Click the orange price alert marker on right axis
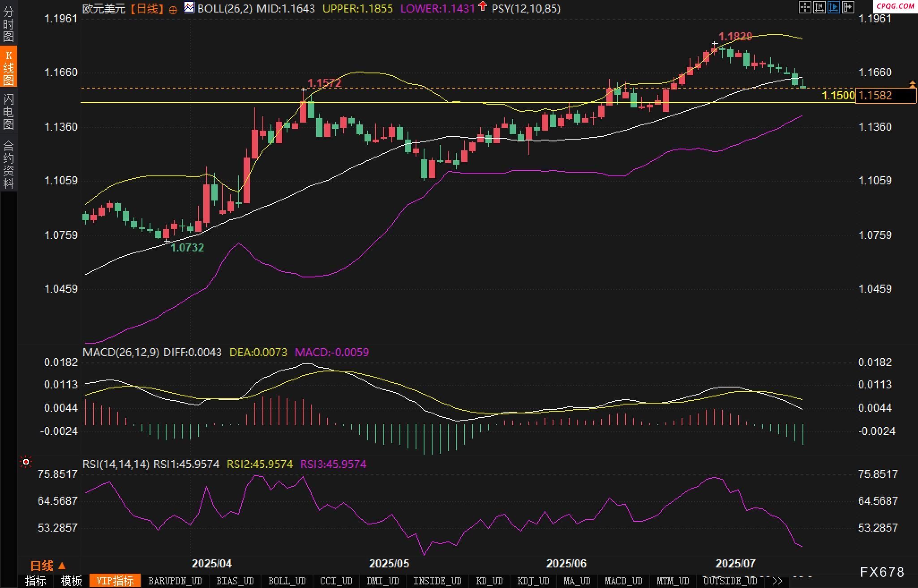The width and height of the screenshot is (918, 588). [912, 84]
